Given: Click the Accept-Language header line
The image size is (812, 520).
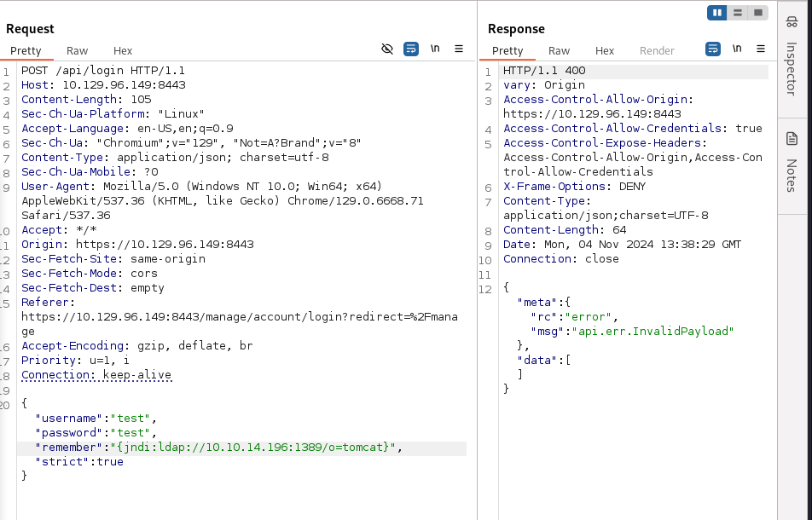Looking at the screenshot, I should coord(127,129).
